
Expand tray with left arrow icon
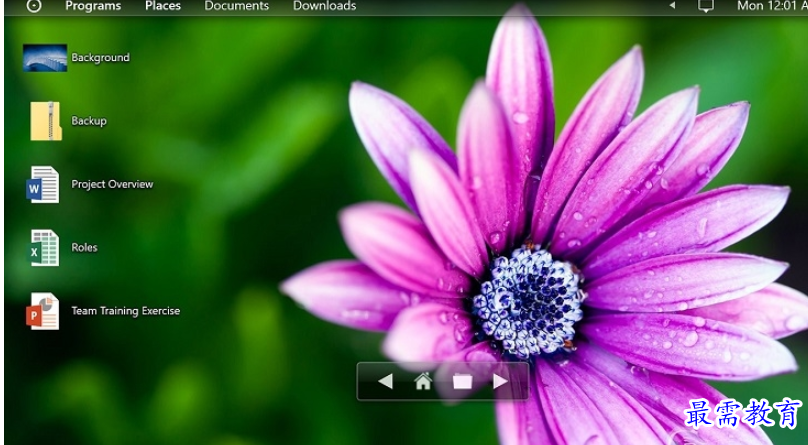672,5
